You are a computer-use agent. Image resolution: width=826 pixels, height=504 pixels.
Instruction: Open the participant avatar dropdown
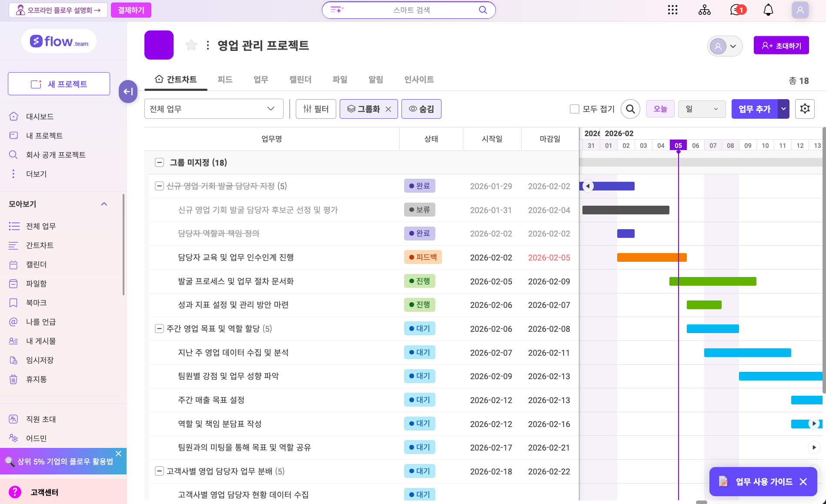[725, 46]
